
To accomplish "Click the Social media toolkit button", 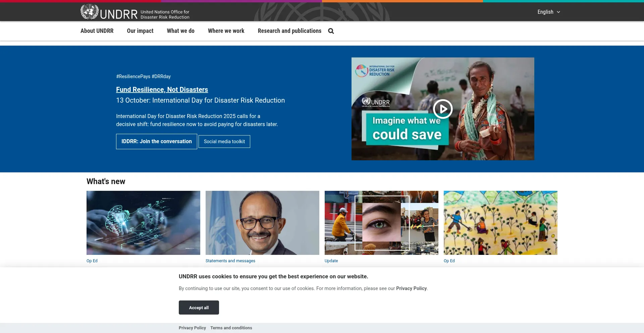I will 224,142.
